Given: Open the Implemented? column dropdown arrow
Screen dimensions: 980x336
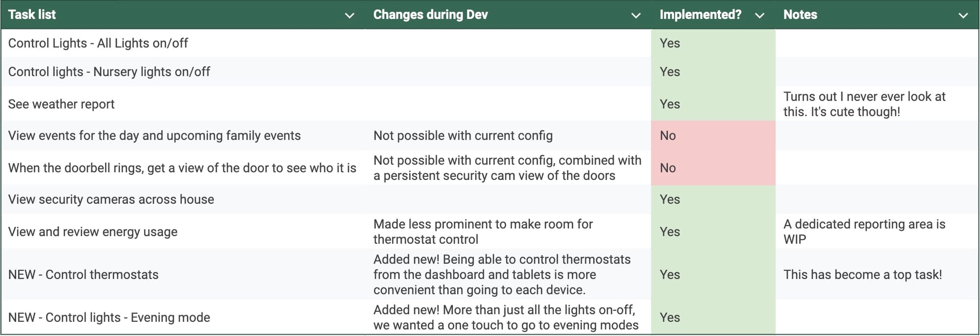Looking at the screenshot, I should [x=759, y=16].
